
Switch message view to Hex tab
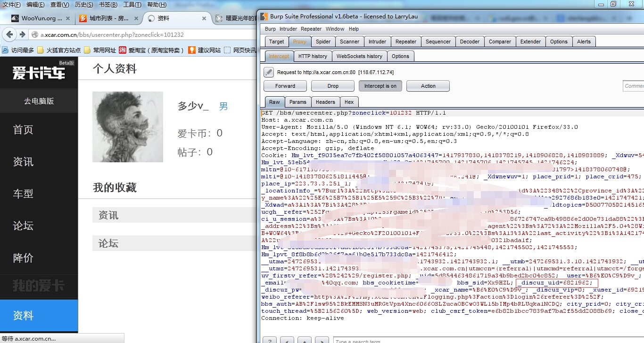(x=349, y=102)
